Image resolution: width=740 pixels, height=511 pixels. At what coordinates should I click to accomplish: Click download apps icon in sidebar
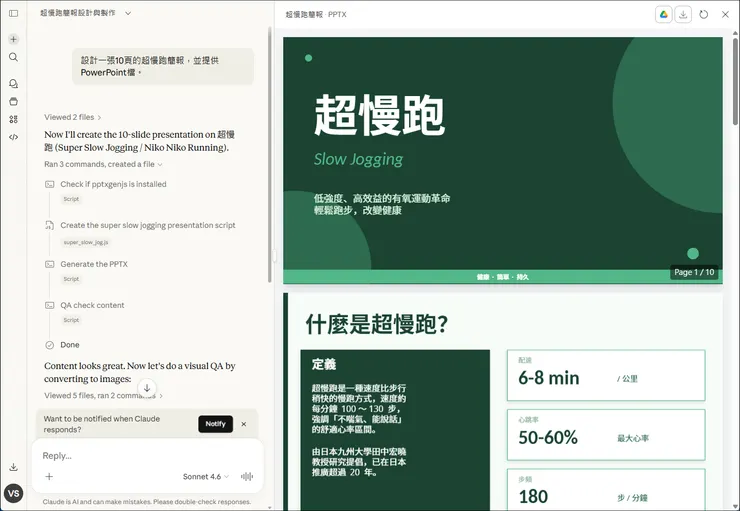13,467
